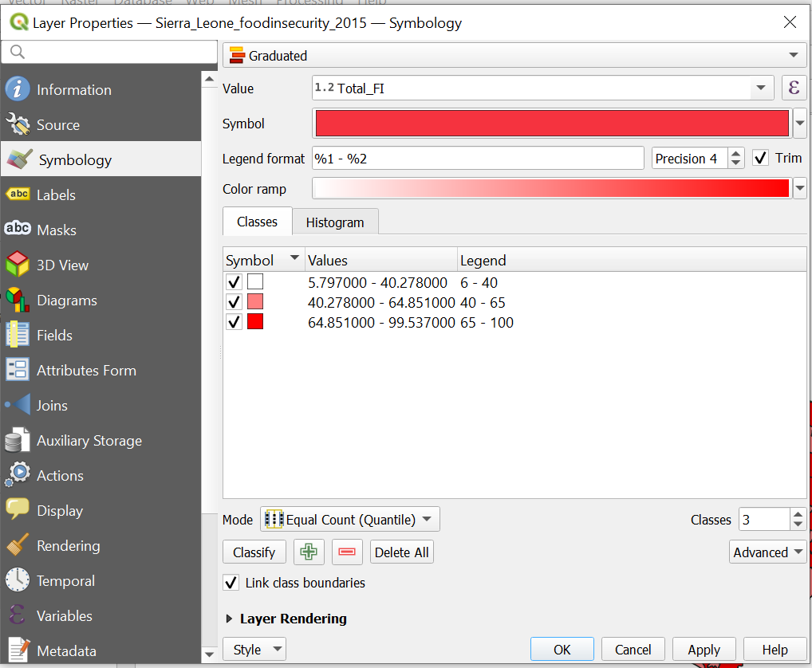
Task: Click the red Color ramp bar
Action: click(x=551, y=189)
